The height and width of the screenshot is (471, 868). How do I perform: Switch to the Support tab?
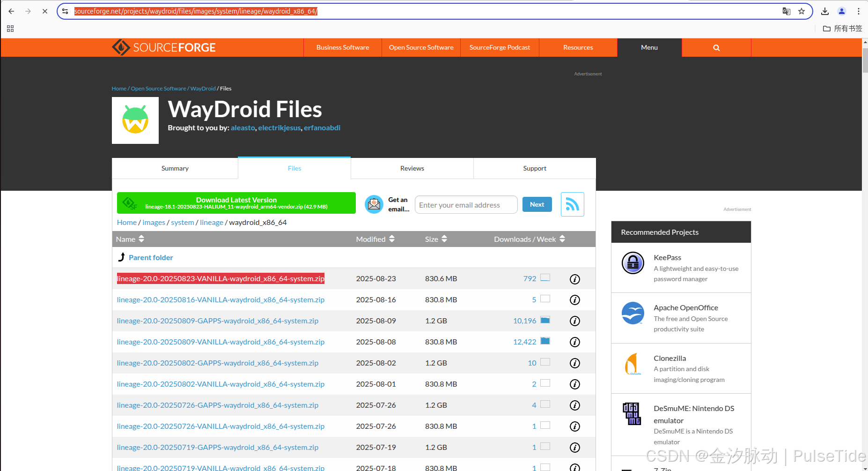(x=535, y=168)
